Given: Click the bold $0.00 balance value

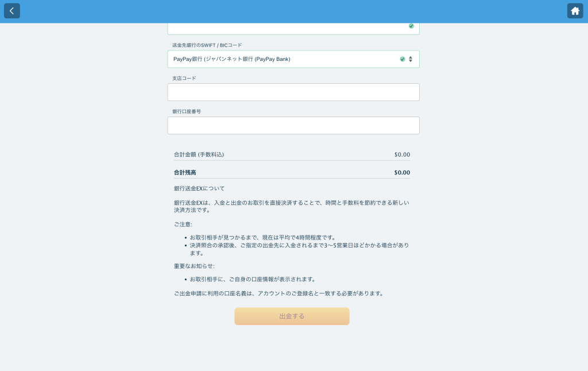Looking at the screenshot, I should click(402, 172).
